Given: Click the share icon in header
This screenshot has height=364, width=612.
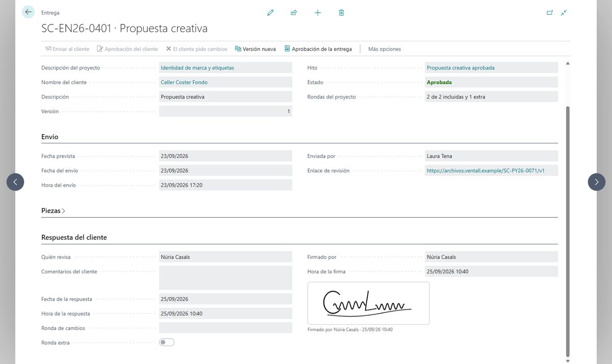Looking at the screenshot, I should click(x=294, y=13).
